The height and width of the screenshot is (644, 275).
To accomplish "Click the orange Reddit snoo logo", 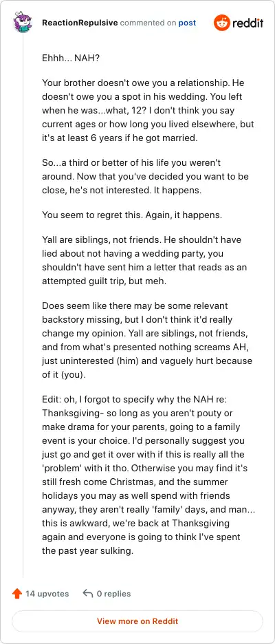I will pos(221,23).
